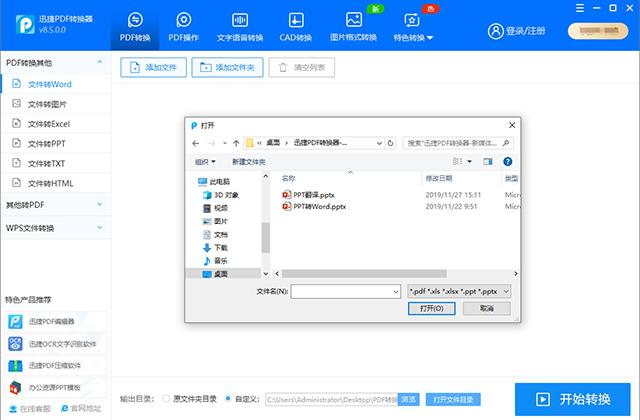Image resolution: width=640 pixels, height=420 pixels.
Task: Click the forward arrow in the open dialog
Action: click(x=211, y=143)
